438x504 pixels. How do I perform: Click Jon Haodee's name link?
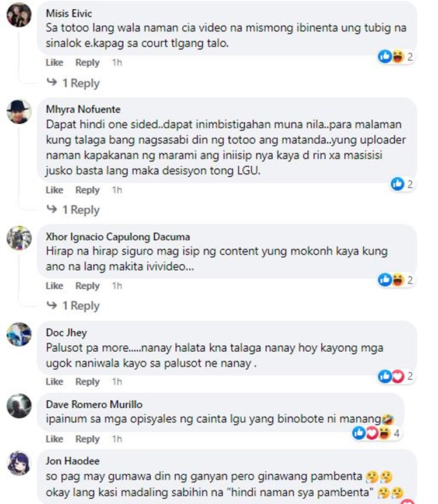tap(73, 461)
